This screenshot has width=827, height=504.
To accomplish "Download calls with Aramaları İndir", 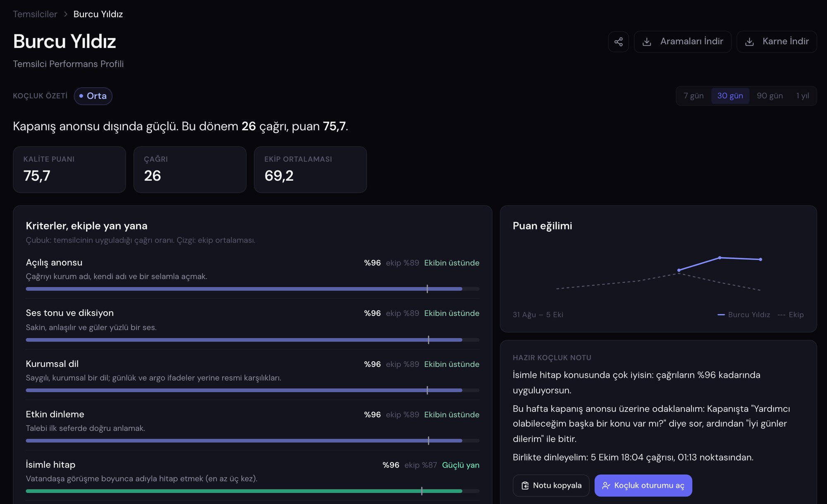I will click(x=683, y=42).
